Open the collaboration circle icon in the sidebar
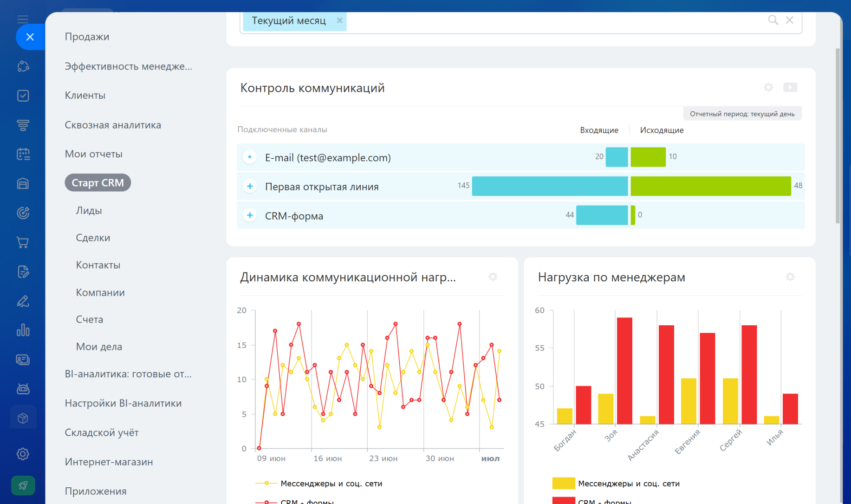This screenshot has height=504, width=851. (x=23, y=66)
